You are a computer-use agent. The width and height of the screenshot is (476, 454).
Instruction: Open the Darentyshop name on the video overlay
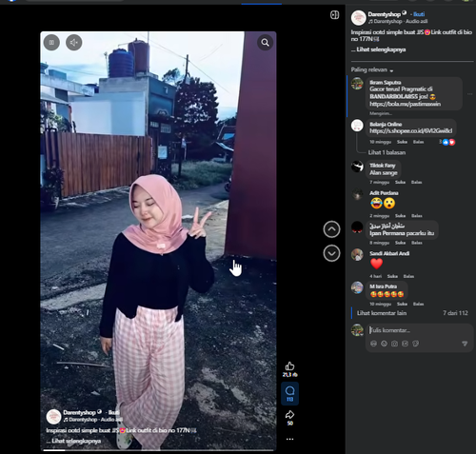(x=79, y=412)
